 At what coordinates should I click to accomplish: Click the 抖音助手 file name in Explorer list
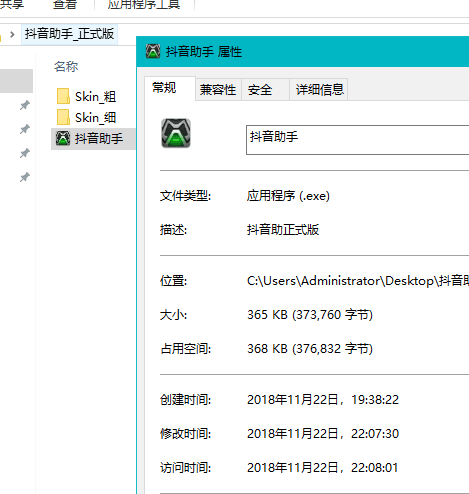coord(99,139)
